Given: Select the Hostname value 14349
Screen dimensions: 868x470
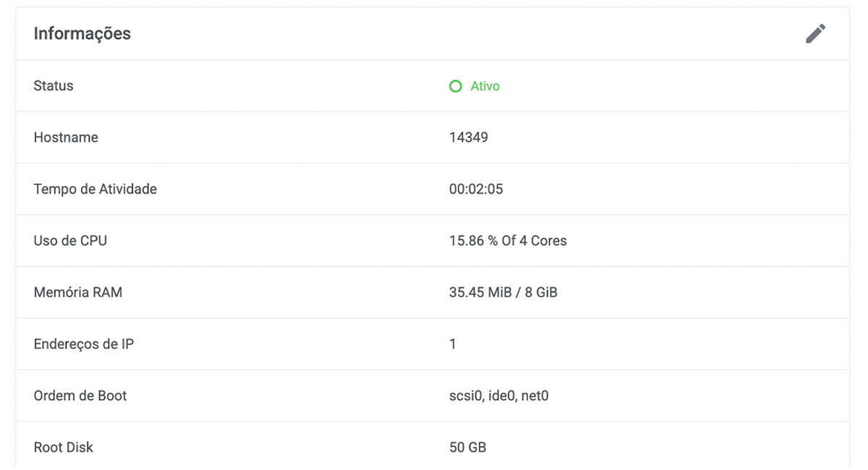Looking at the screenshot, I should tap(469, 137).
